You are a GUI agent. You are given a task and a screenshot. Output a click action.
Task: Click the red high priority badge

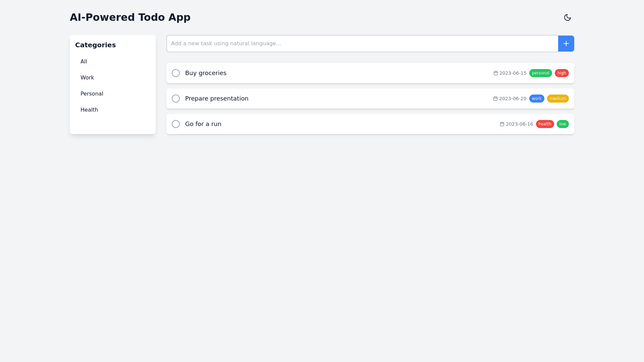coord(561,73)
